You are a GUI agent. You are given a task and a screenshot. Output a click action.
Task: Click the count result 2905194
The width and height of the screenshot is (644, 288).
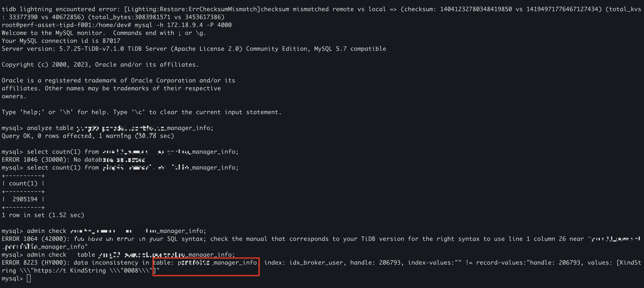[25, 199]
